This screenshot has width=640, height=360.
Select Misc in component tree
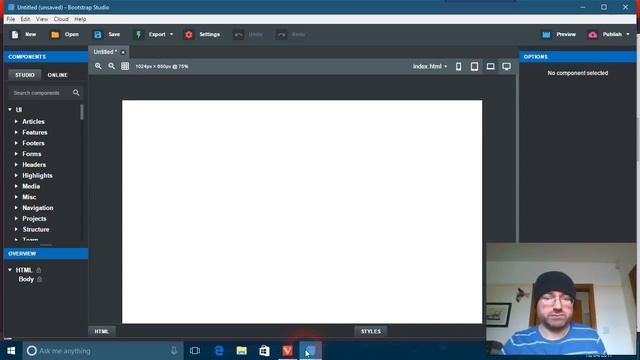pyautogui.click(x=29, y=197)
